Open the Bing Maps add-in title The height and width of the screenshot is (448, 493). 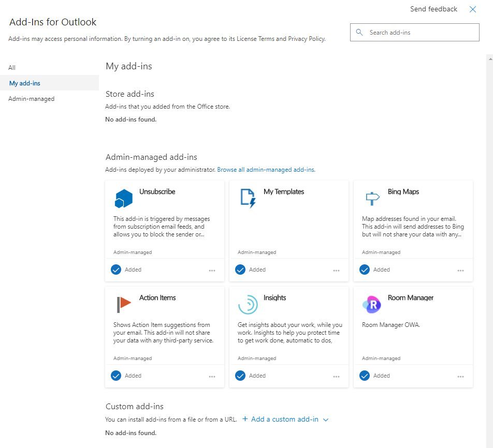(x=403, y=191)
